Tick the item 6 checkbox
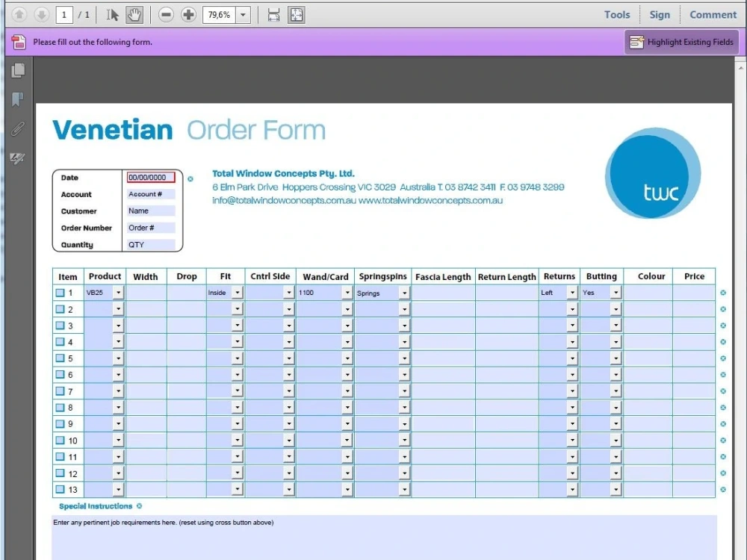 tap(60, 374)
